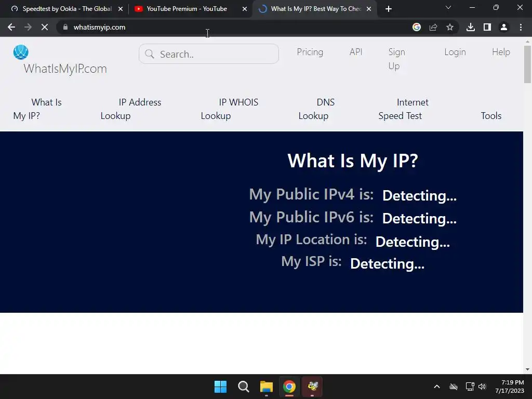The width and height of the screenshot is (532, 399).
Task: Click the network tray icon
Action: [470, 387]
